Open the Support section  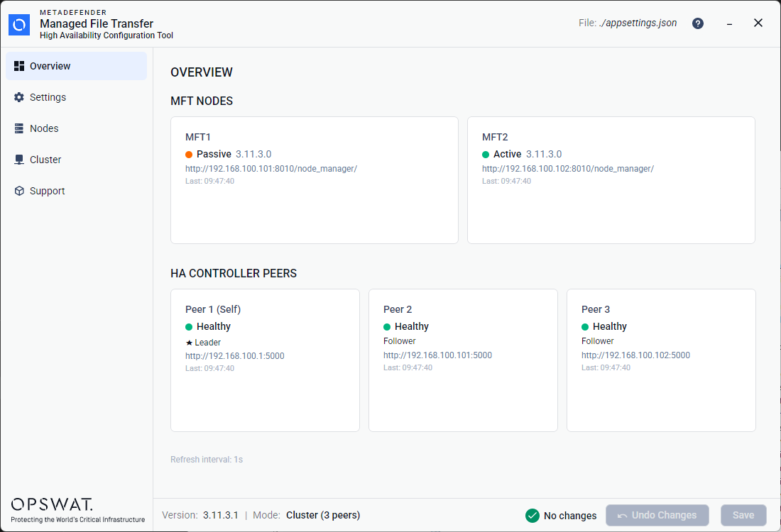76,191
